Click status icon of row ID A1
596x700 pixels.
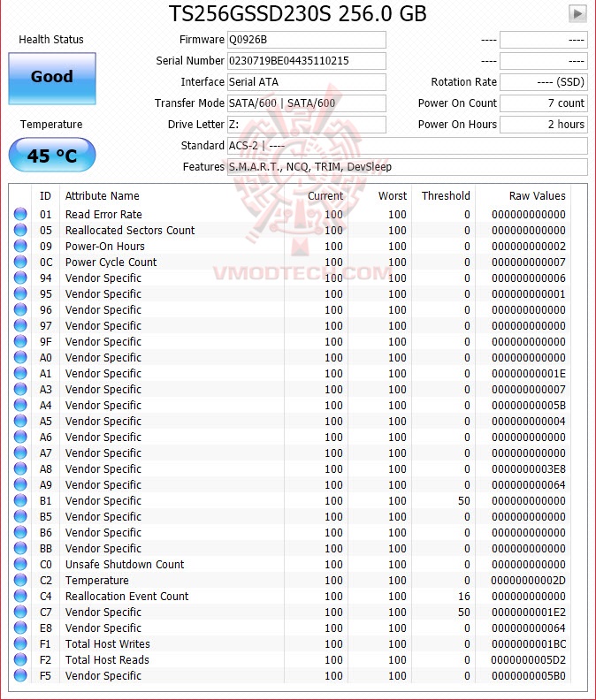click(x=20, y=373)
